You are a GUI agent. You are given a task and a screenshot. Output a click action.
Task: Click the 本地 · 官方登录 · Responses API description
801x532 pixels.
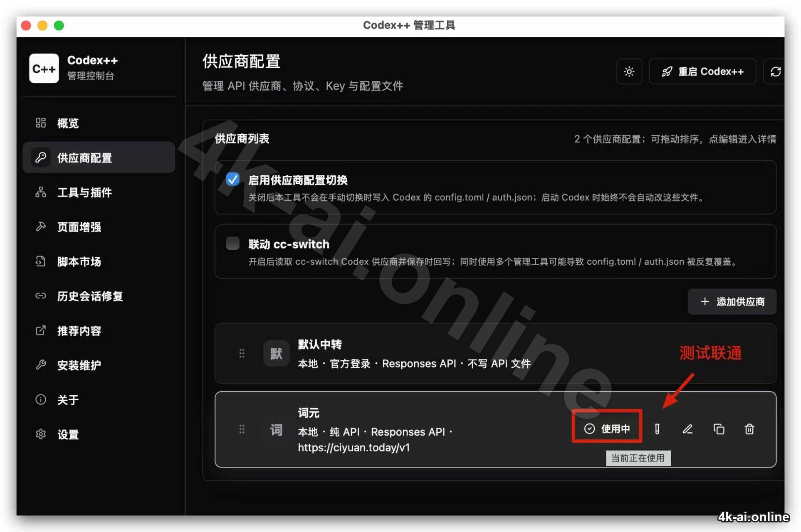click(414, 364)
